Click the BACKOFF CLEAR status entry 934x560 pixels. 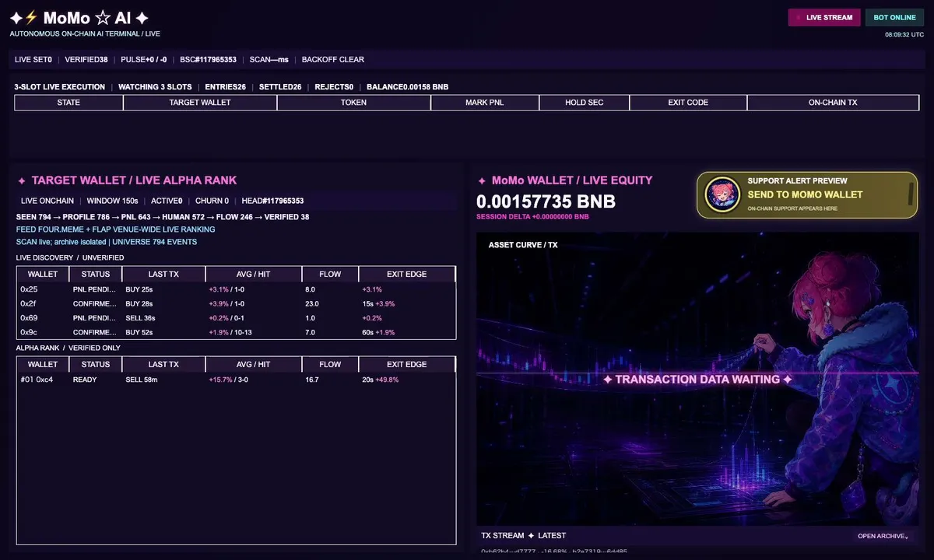332,60
